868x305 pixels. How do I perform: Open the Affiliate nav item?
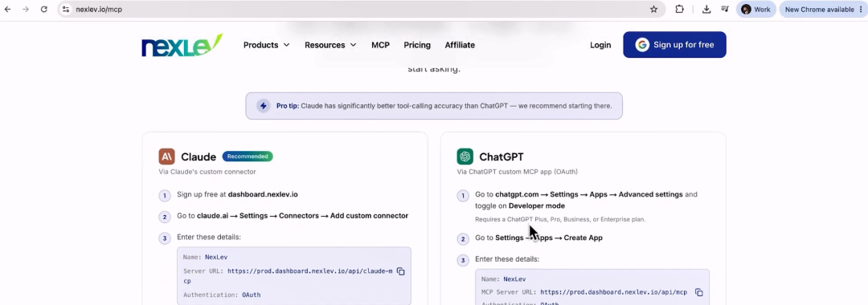point(460,45)
